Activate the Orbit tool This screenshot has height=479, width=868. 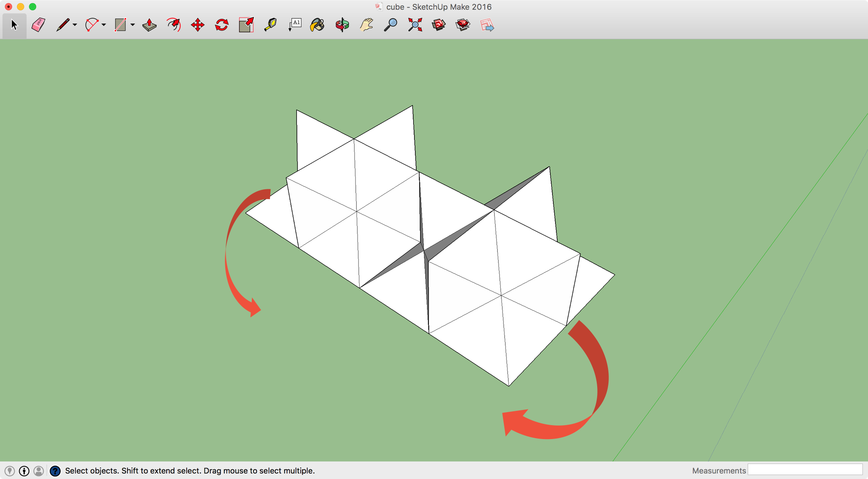[x=342, y=25]
